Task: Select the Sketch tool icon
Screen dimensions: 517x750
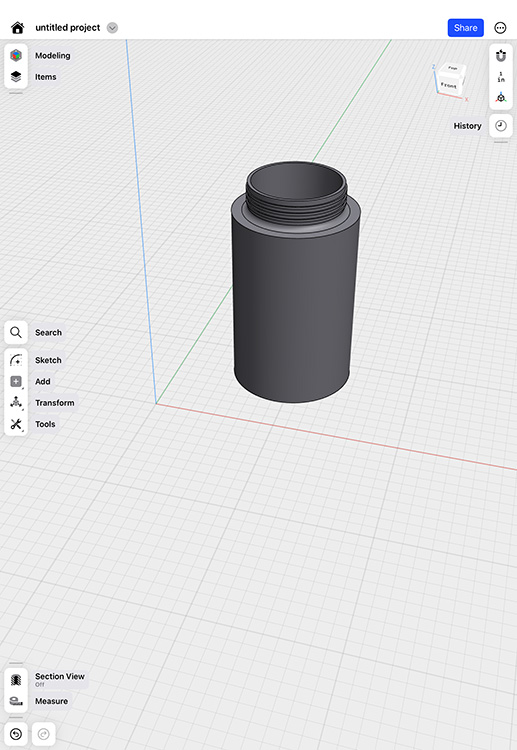Action: [x=16, y=360]
